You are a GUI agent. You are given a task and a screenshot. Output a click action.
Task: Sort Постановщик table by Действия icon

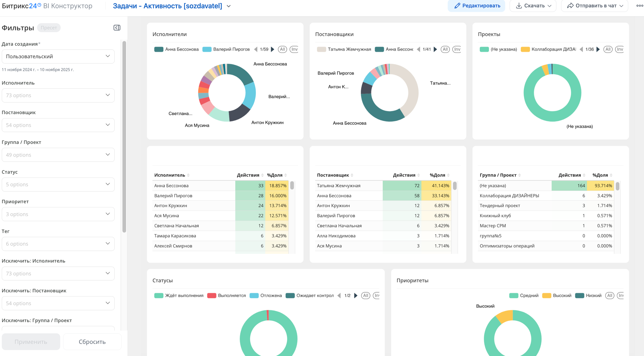[419, 175]
